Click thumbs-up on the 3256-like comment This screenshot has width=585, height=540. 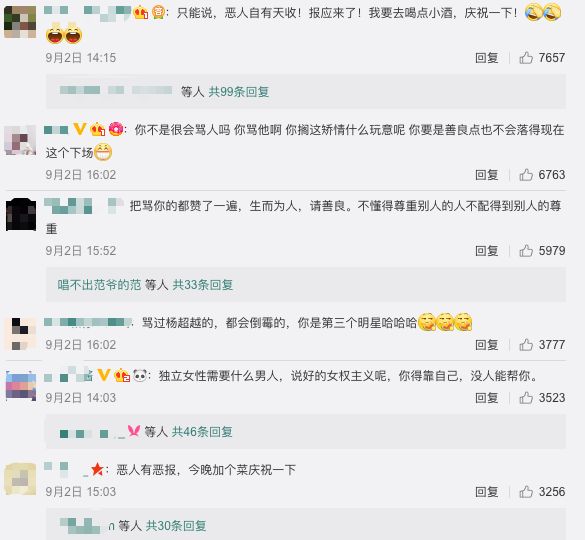pos(526,491)
